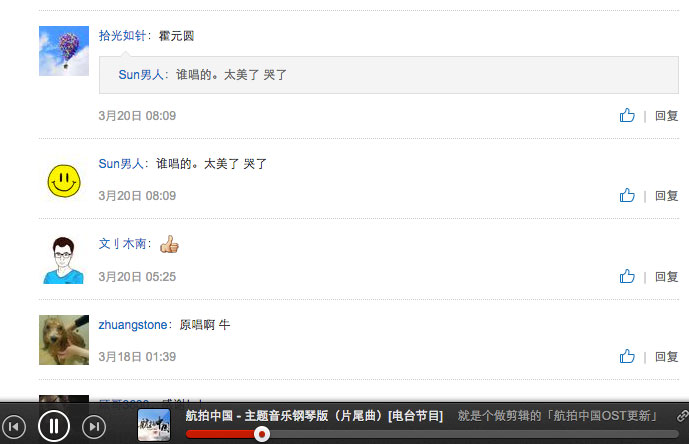This screenshot has width=689, height=444.
Task: Open 拾光如针's profile via username
Action: click(122, 36)
